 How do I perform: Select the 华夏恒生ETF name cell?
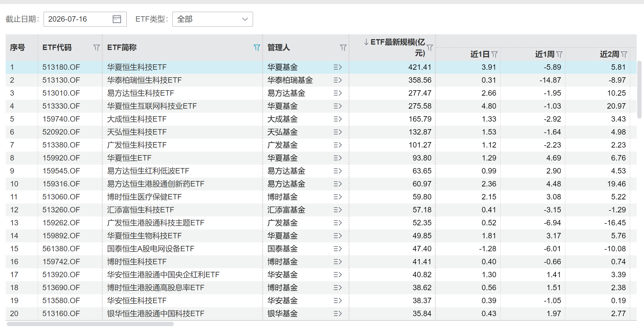129,158
